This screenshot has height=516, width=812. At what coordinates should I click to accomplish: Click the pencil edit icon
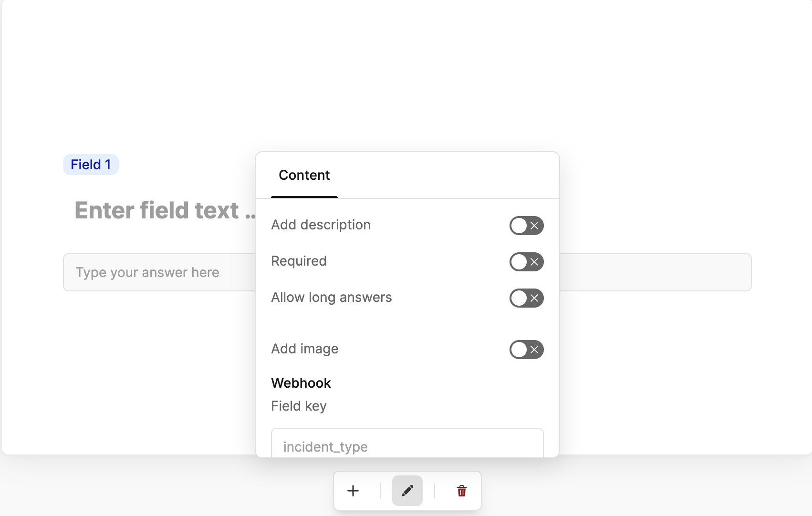[x=407, y=491]
